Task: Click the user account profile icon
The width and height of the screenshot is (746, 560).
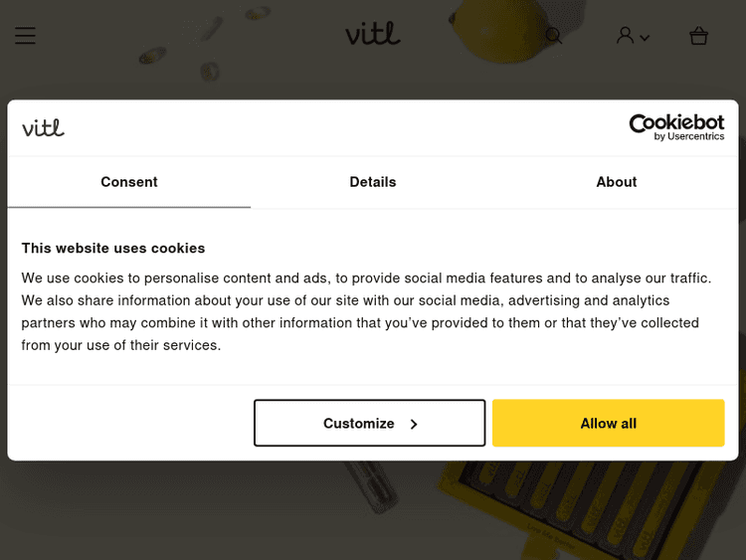Action: 625,36
